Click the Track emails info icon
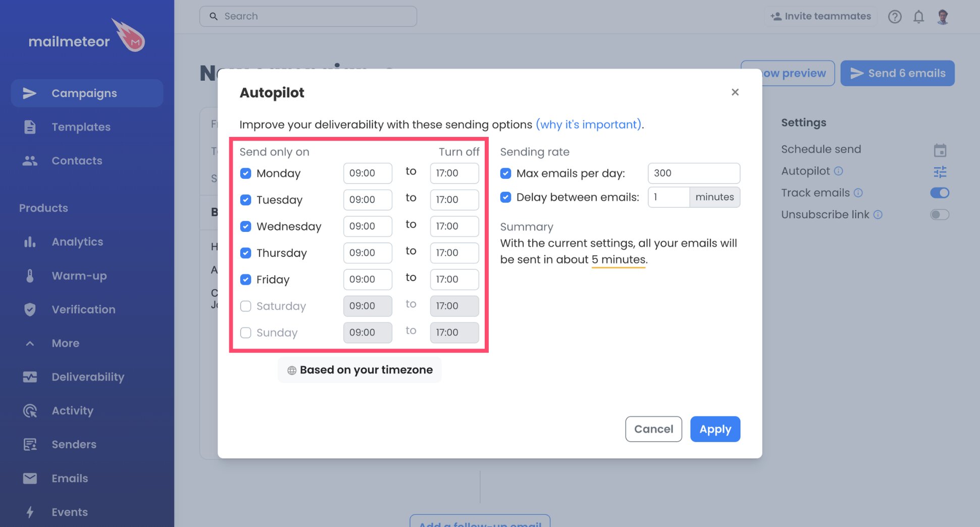 (858, 193)
